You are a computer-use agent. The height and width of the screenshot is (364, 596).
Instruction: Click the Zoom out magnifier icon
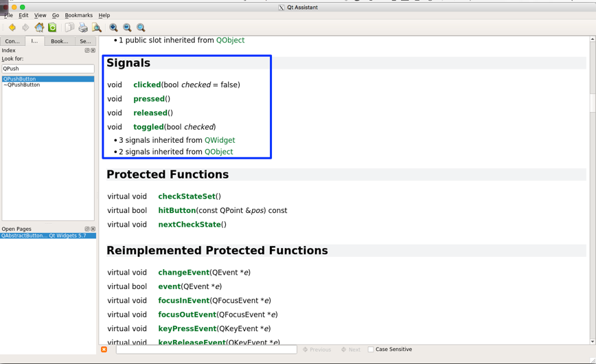point(127,27)
